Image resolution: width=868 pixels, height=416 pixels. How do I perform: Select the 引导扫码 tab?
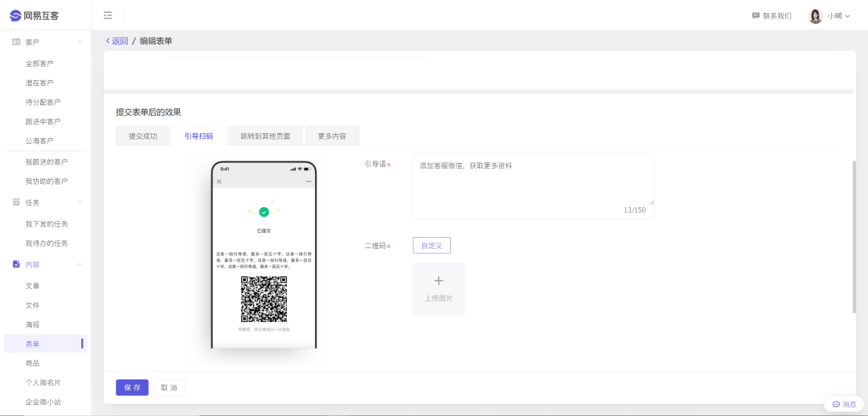[199, 136]
